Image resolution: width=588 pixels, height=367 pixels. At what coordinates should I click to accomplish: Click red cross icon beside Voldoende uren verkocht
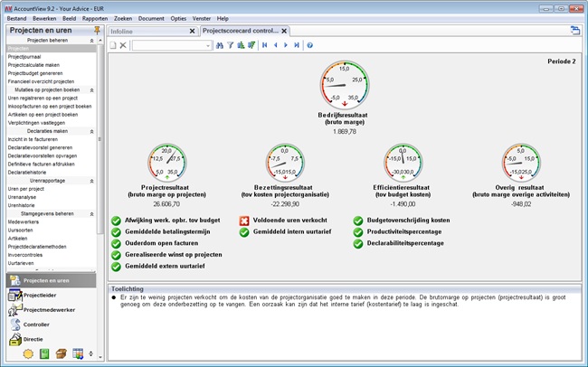pos(244,221)
